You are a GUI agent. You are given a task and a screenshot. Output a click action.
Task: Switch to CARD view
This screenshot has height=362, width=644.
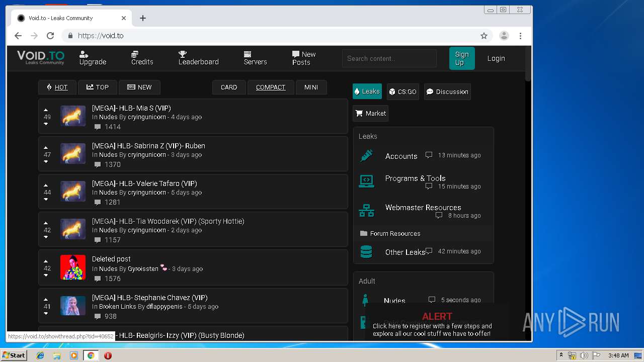(x=229, y=87)
